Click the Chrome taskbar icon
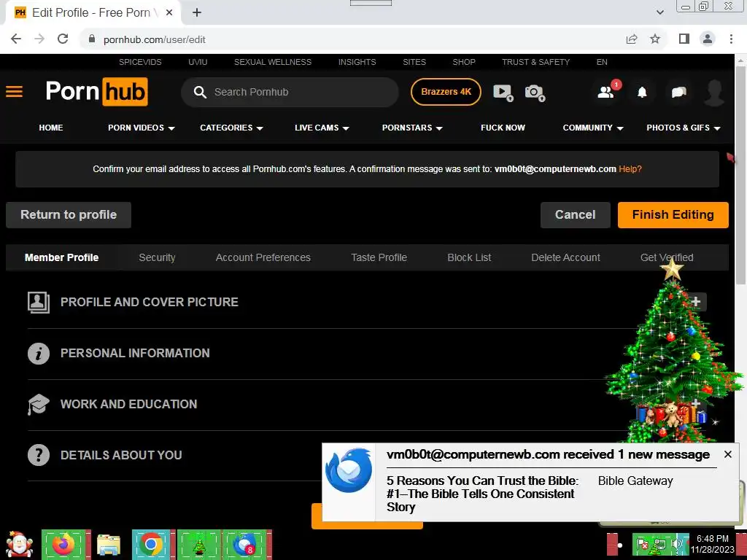 [x=152, y=544]
